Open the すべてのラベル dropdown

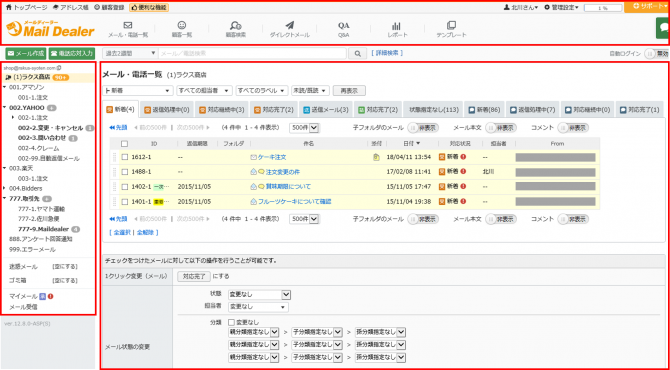(x=262, y=91)
